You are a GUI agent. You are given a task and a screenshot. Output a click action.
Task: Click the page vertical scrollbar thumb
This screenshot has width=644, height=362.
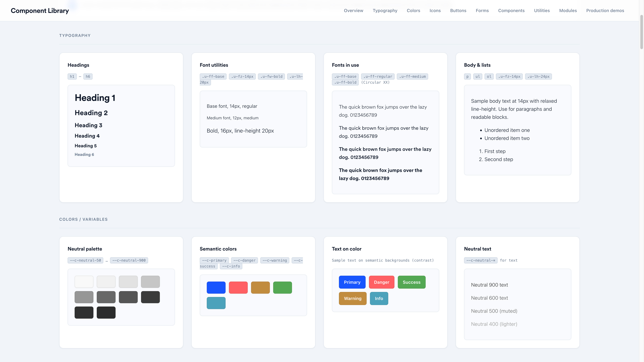coord(641,32)
